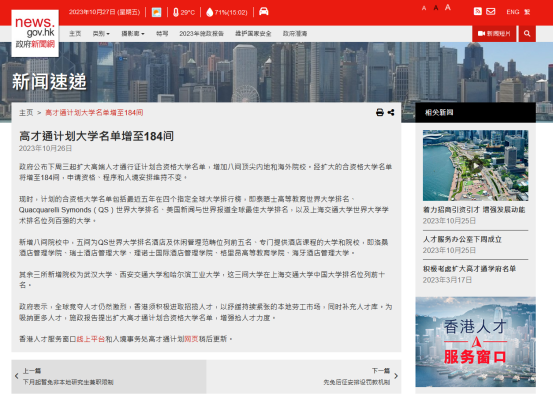Click the traffic car icon in the top bar
Screen dimensions: 553x399
[x=263, y=12]
